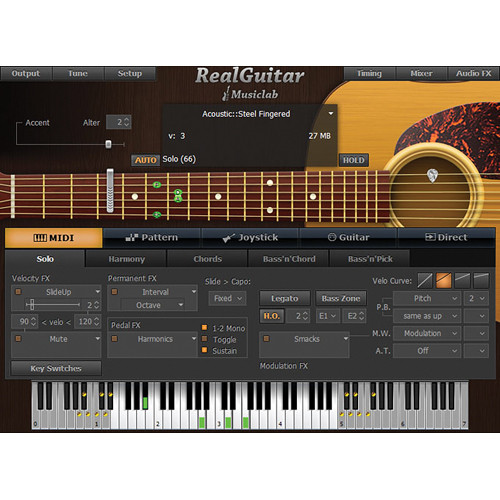The image size is (500, 500).
Task: Click the Key Switches button
Action: click(x=56, y=368)
